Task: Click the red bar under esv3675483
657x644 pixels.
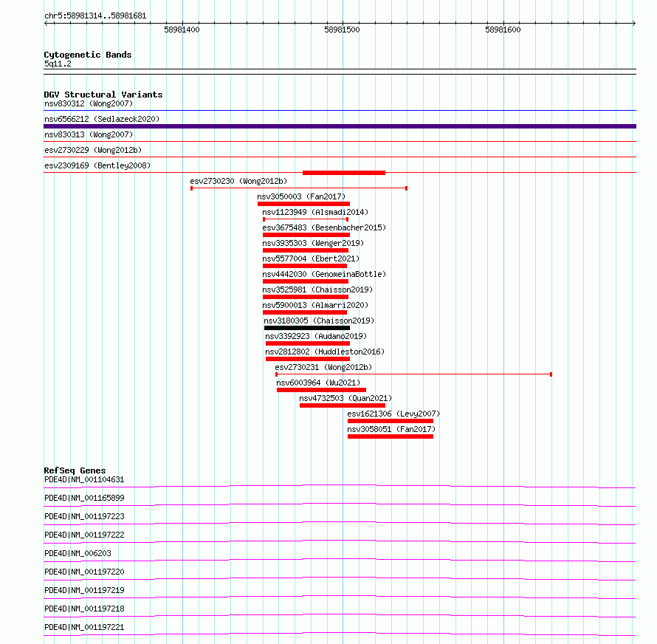Action: tap(306, 235)
